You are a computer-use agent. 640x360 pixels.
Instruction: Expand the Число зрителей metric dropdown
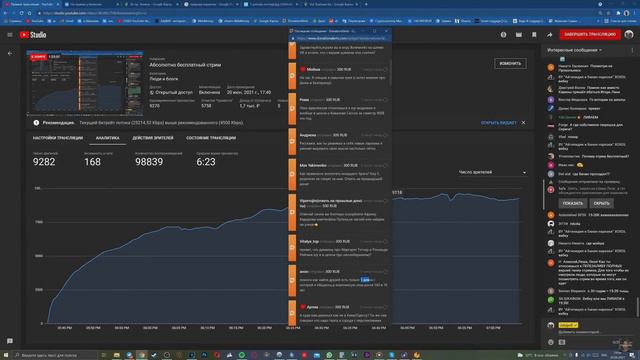coord(492,172)
